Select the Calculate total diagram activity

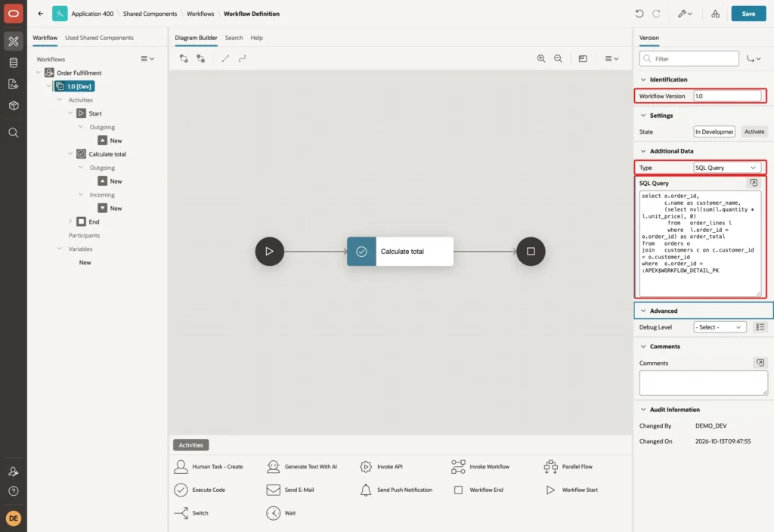[x=400, y=251]
